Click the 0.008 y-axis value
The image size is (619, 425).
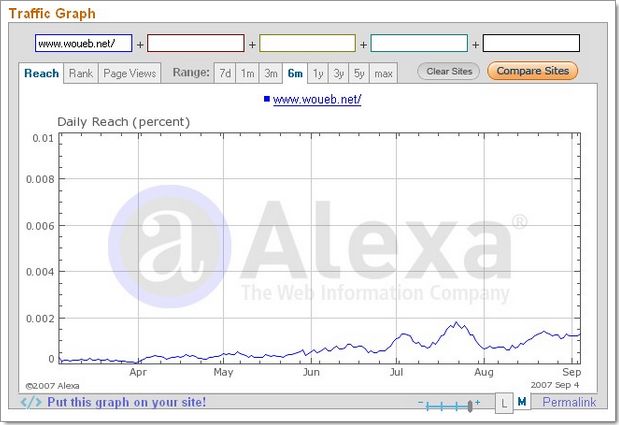(40, 179)
